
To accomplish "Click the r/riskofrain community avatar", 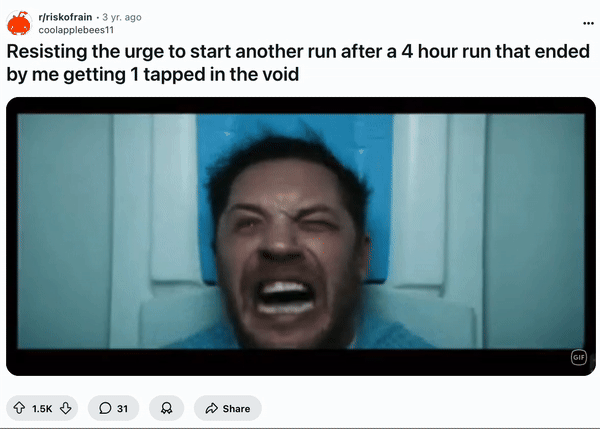I will [x=19, y=23].
